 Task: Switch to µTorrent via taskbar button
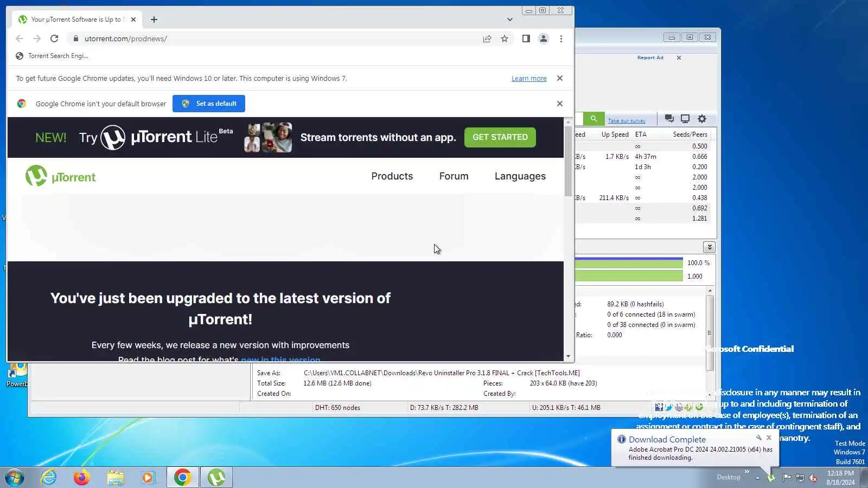216,478
